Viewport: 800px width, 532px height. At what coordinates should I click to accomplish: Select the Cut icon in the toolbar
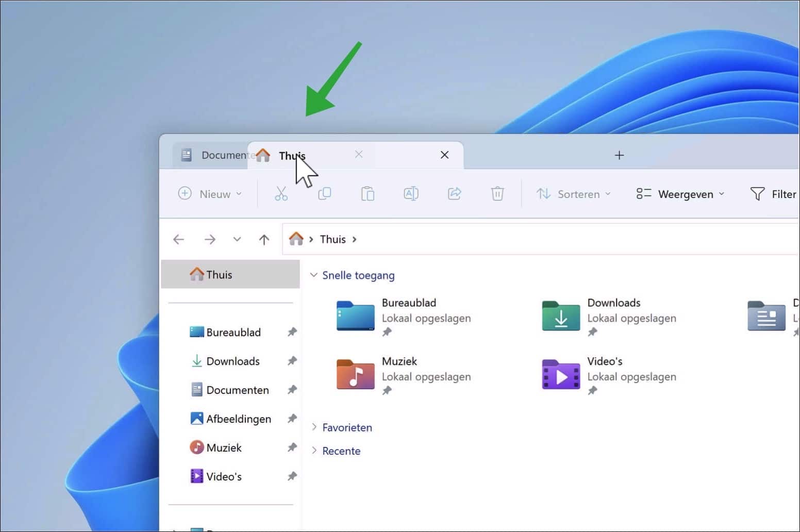(281, 193)
